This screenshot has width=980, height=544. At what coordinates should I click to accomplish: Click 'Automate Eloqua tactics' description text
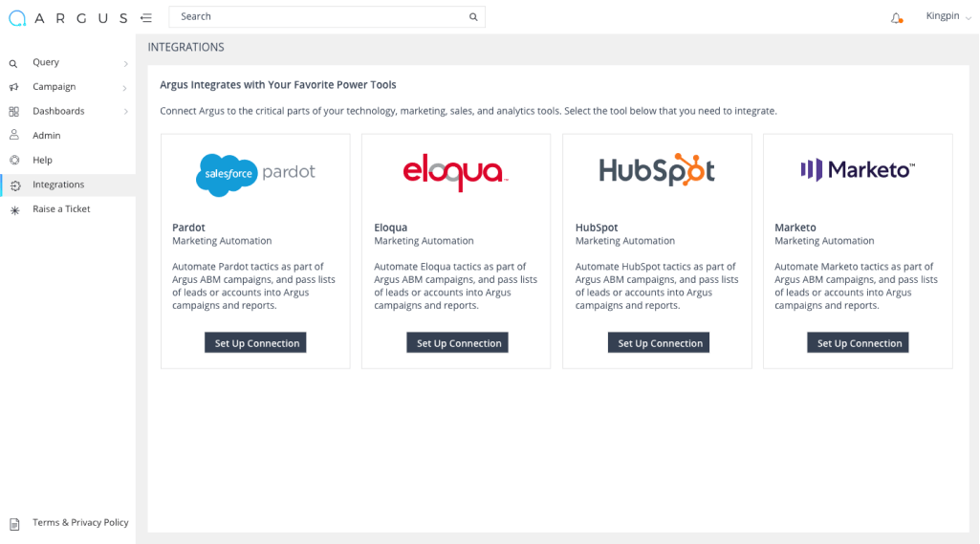456,286
